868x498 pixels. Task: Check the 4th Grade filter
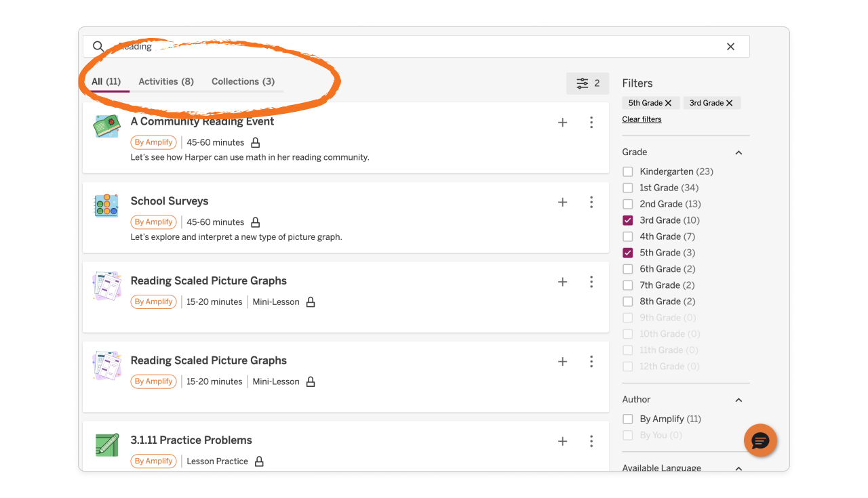tap(628, 236)
